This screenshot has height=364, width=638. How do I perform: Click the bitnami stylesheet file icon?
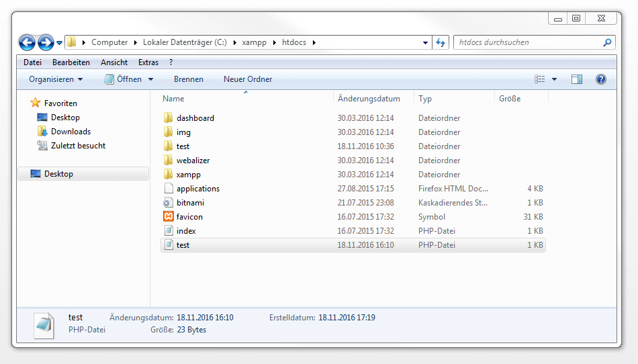point(168,203)
